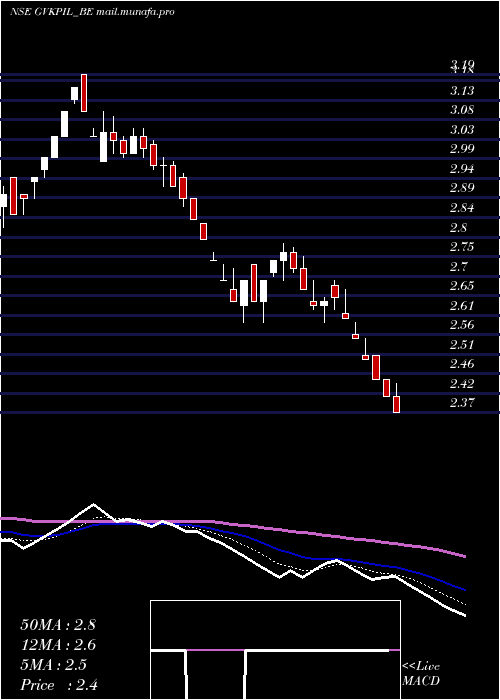Click the 2.84 price axis label
The height and width of the screenshot is (700, 500).
462,207
